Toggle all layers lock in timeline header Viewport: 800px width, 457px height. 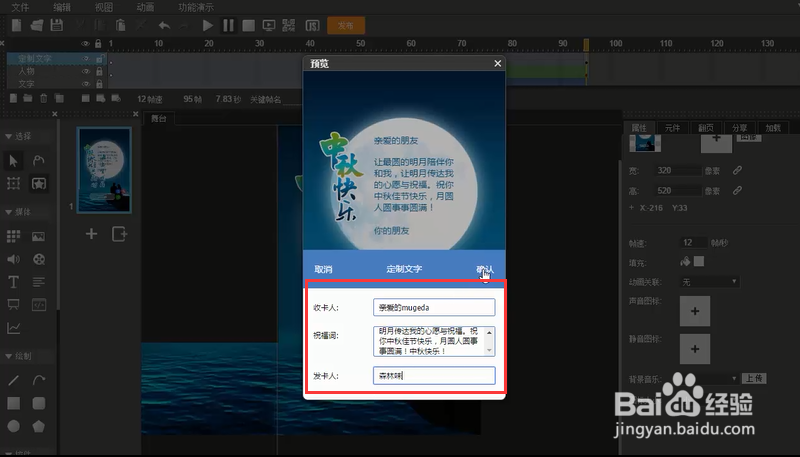pyautogui.click(x=98, y=44)
